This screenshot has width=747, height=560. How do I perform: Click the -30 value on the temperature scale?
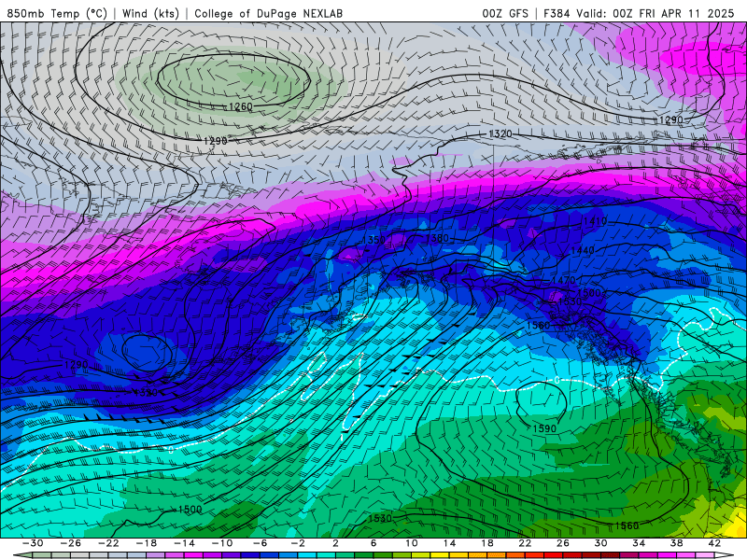(33, 543)
